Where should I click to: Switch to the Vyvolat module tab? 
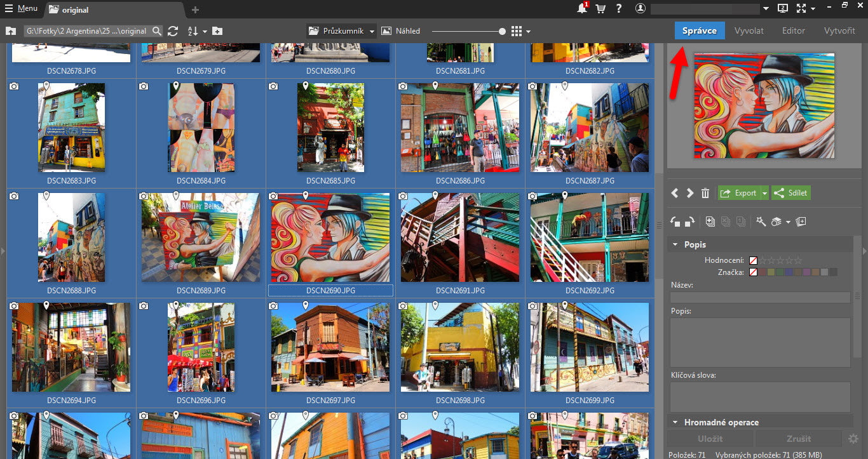749,30
